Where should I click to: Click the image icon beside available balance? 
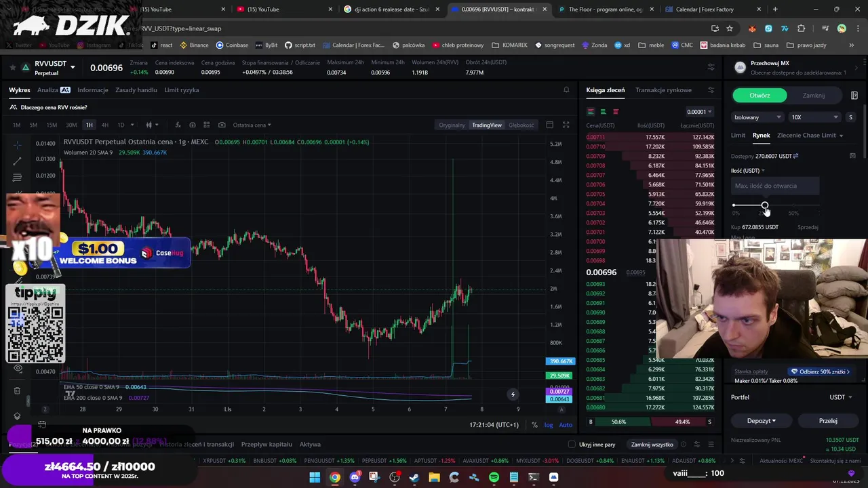[852, 156]
